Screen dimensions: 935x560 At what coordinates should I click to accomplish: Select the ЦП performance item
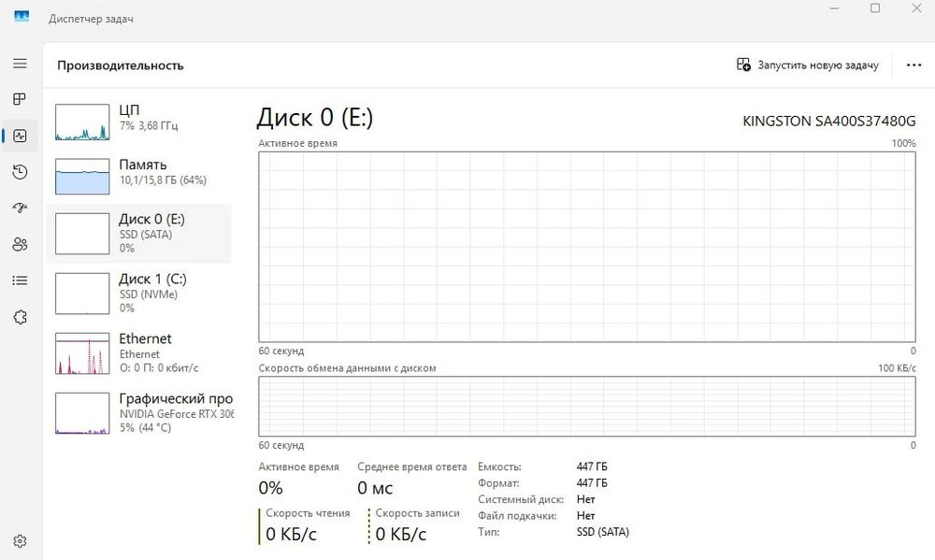point(139,122)
